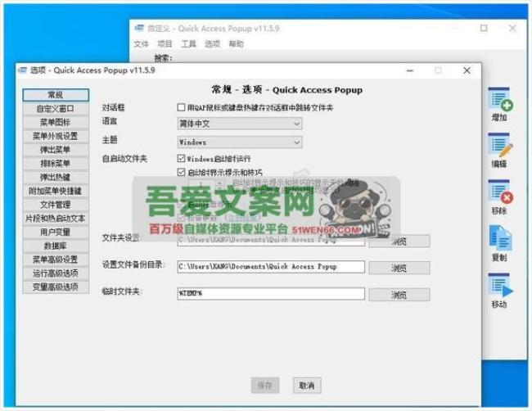Click the 取消 button
Screen dimensions: 532x411
[x=307, y=385]
